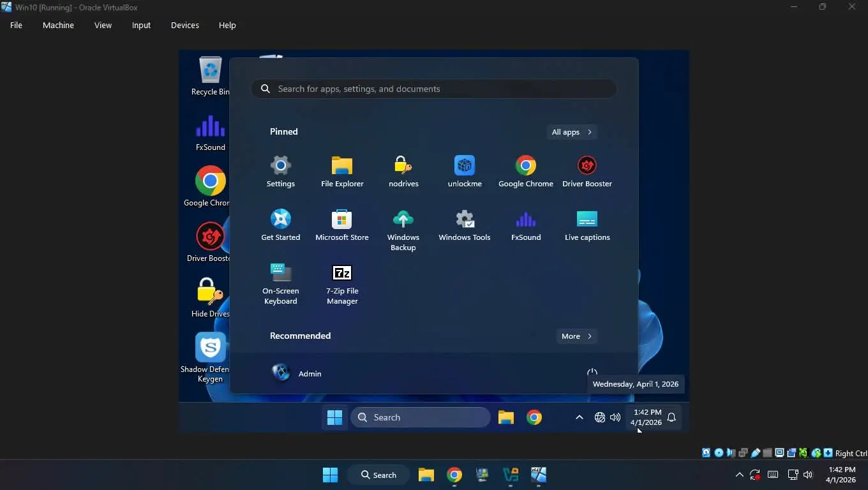Open File Explorer on the guest taskbar
Image resolution: width=868 pixels, height=490 pixels.
pyautogui.click(x=506, y=417)
